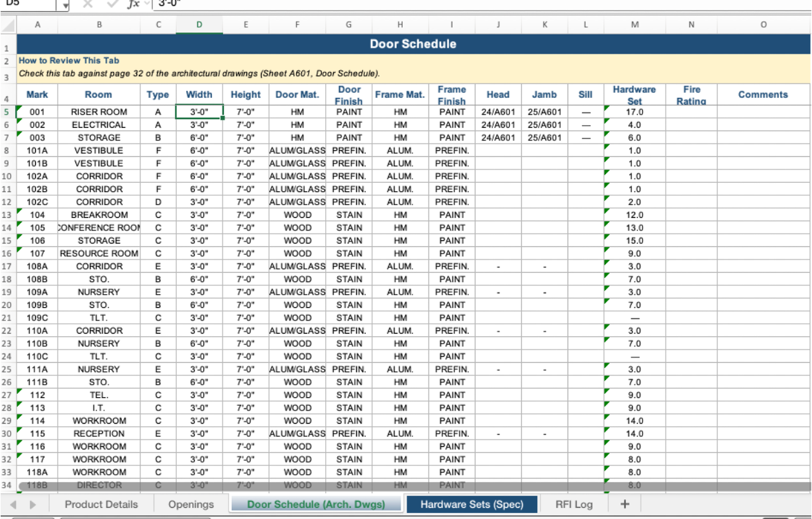Select column A header
812x519 pixels.
(37, 25)
